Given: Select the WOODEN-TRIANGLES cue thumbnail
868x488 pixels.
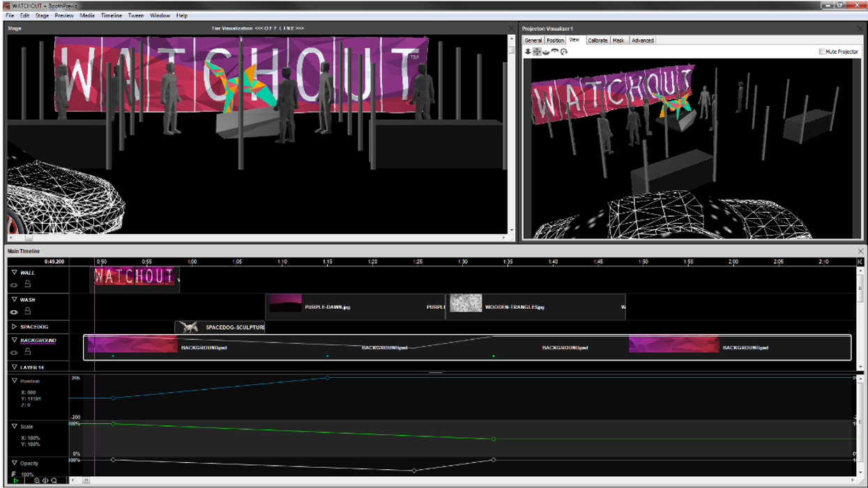Looking at the screenshot, I should [x=465, y=303].
